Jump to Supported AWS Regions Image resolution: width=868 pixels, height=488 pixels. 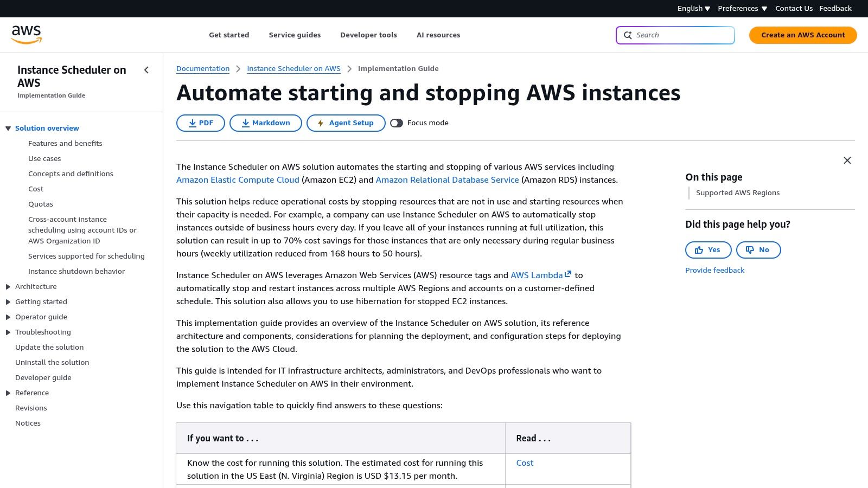tap(738, 193)
